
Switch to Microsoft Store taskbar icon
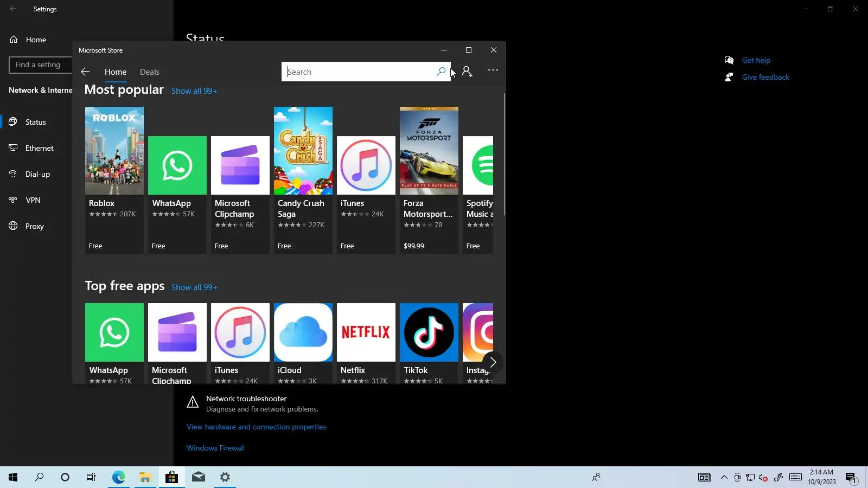[x=171, y=477]
